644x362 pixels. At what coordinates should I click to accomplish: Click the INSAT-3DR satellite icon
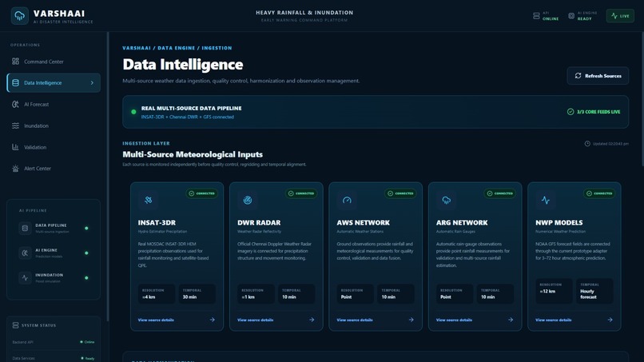(x=149, y=200)
